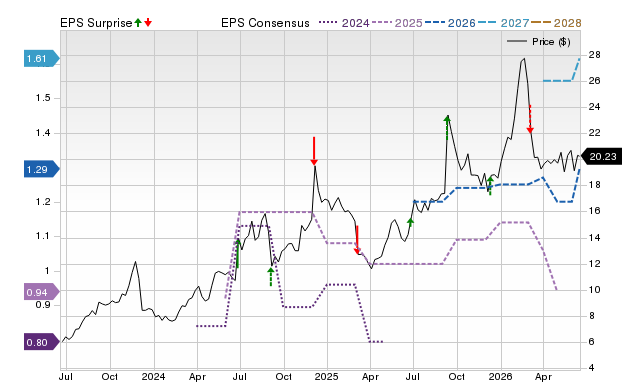This screenshot has height=382, width=640.
Task: Click the 28 label on the price axis
Action: (x=594, y=55)
